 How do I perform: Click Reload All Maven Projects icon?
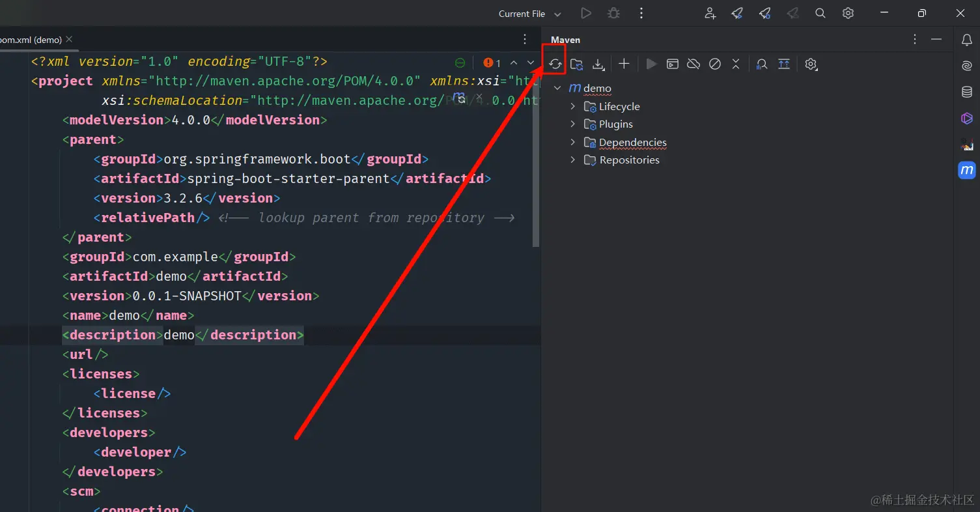point(555,64)
